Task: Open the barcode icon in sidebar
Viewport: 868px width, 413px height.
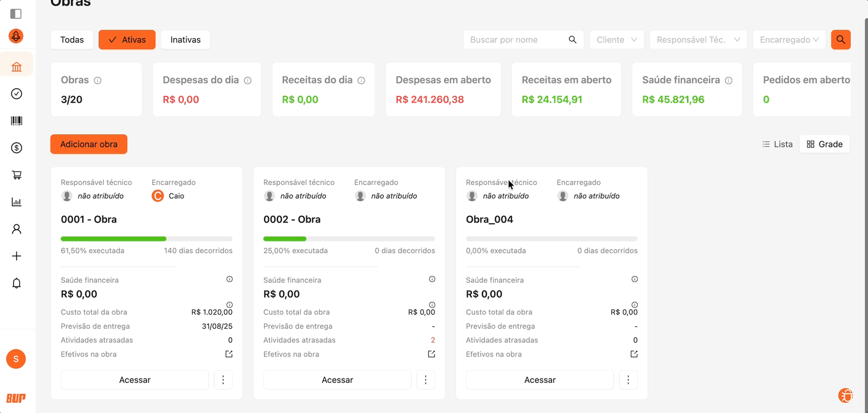Action: (17, 121)
